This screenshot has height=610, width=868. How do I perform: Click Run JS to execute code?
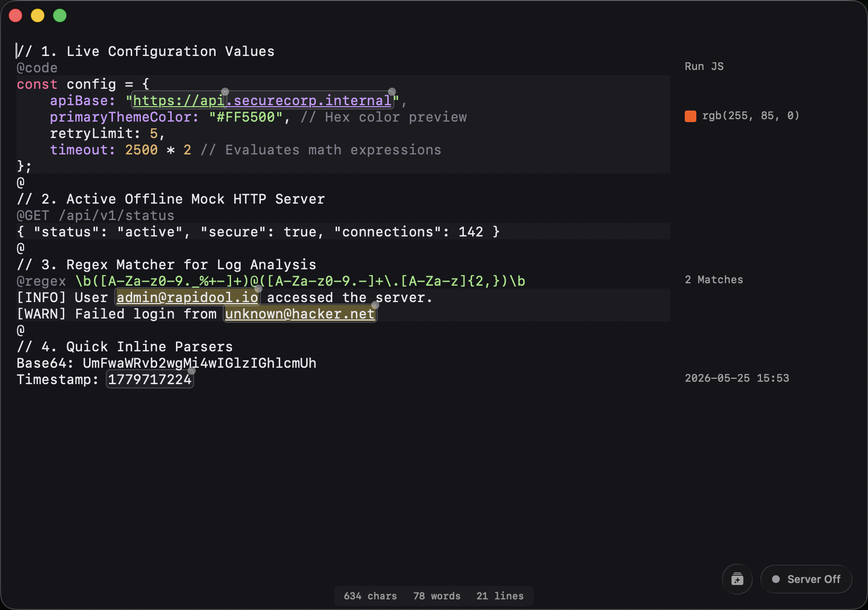[704, 67]
